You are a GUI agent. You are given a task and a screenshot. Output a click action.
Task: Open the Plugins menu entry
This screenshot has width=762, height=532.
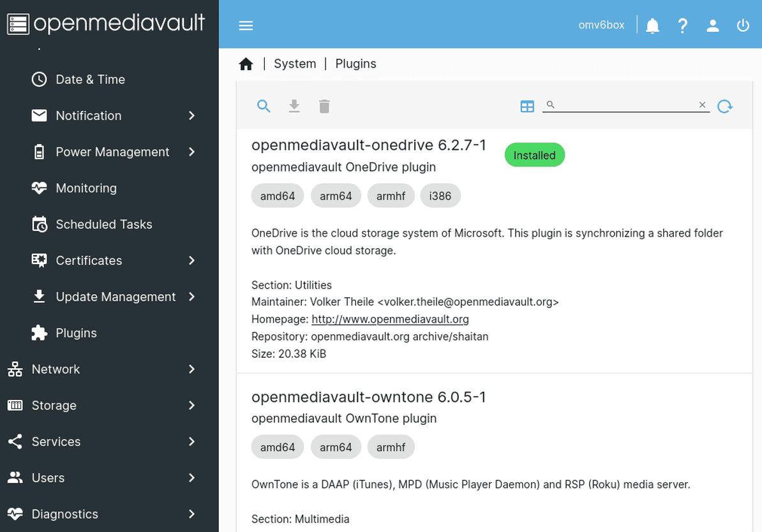tap(77, 333)
